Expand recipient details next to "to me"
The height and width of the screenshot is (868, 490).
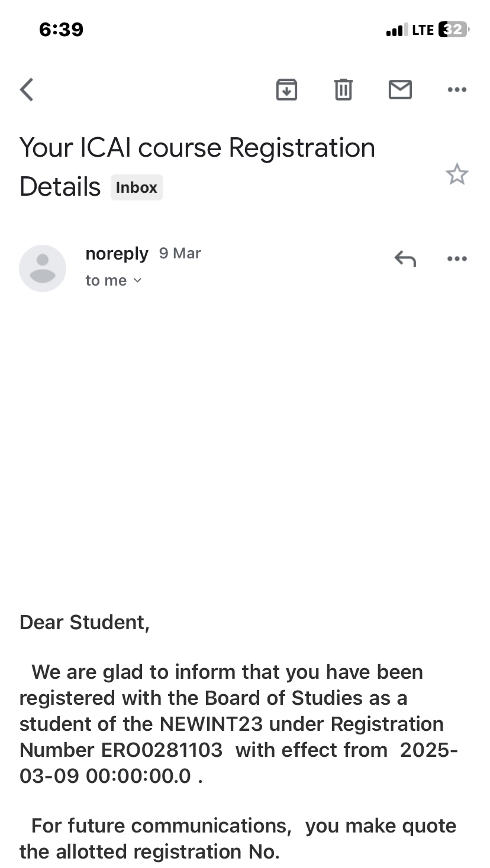pos(137,280)
